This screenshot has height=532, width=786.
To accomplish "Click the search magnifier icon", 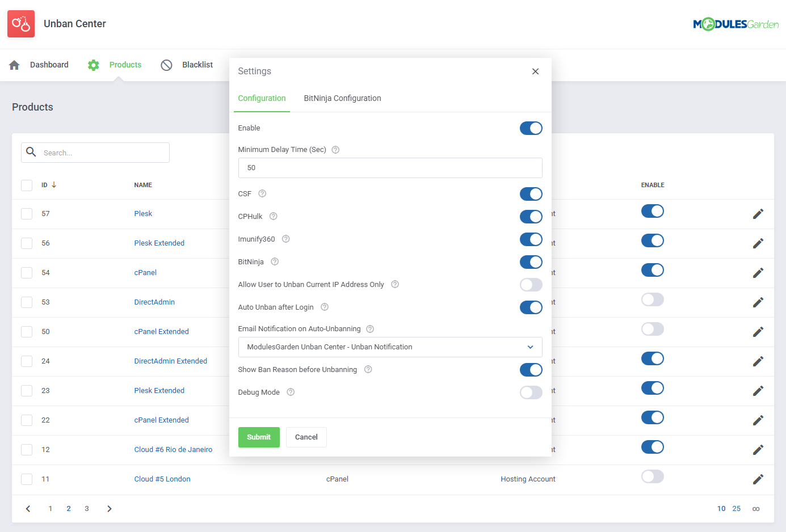I will pos(31,152).
